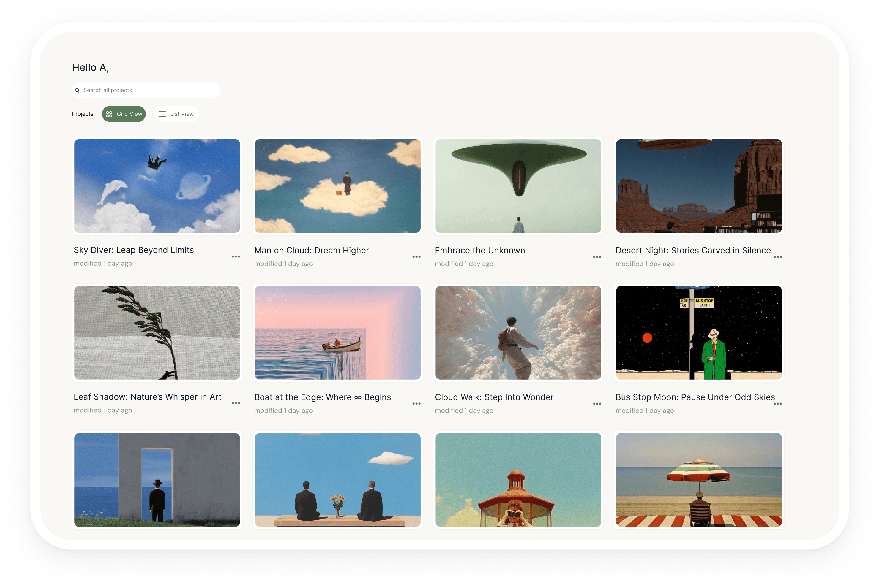Click title Desert Night: Stories Carved in Silence
The height and width of the screenshot is (588, 879).
click(693, 251)
